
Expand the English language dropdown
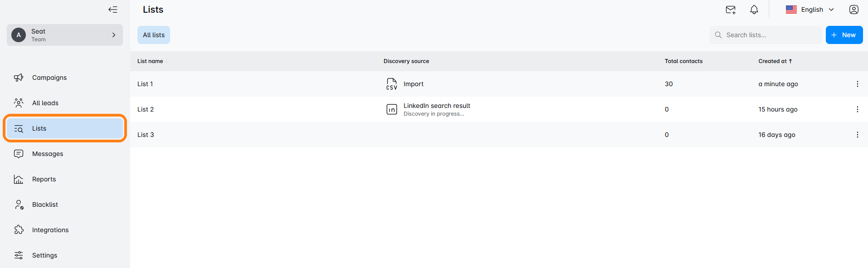(x=810, y=10)
